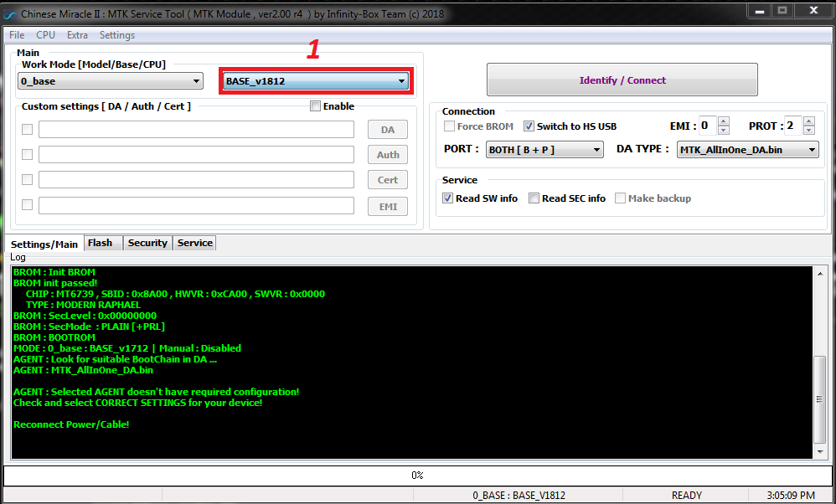Click the 'CHIP : MT6739' log line
The image size is (836, 504).
[175, 294]
